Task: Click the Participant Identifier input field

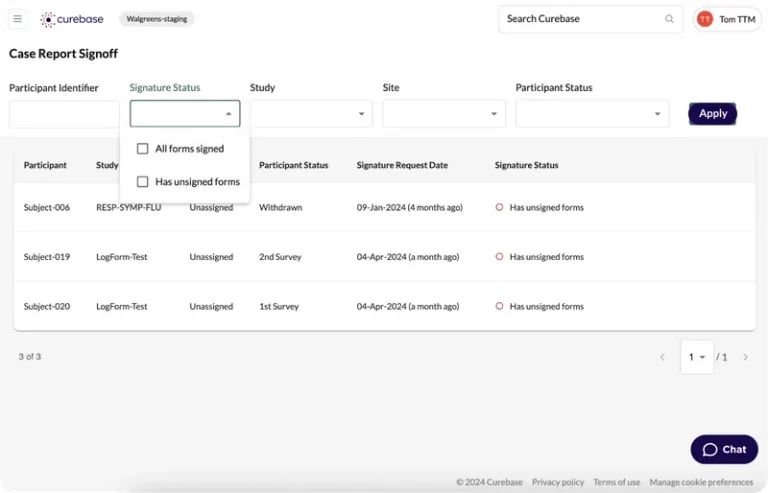Action: click(x=64, y=114)
